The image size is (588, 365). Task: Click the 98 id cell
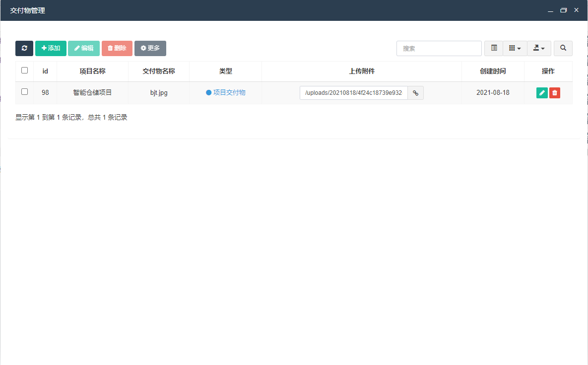click(45, 92)
